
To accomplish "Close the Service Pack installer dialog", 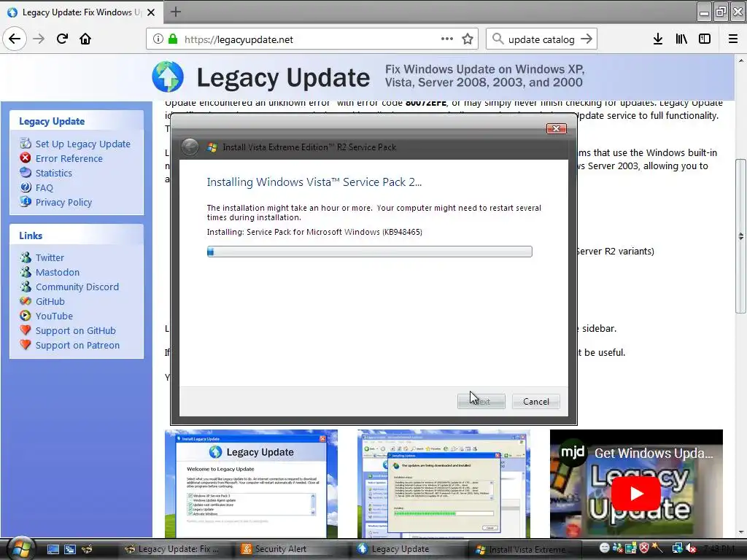I will tap(556, 128).
